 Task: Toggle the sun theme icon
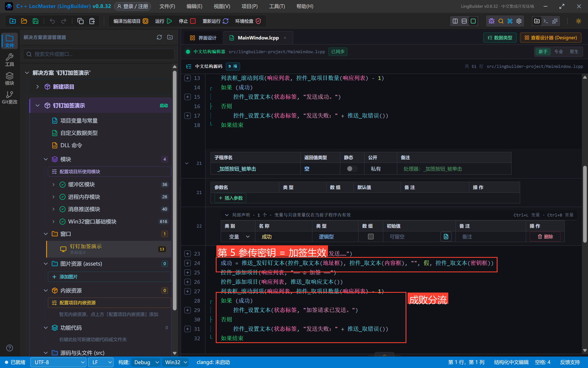coord(579,21)
